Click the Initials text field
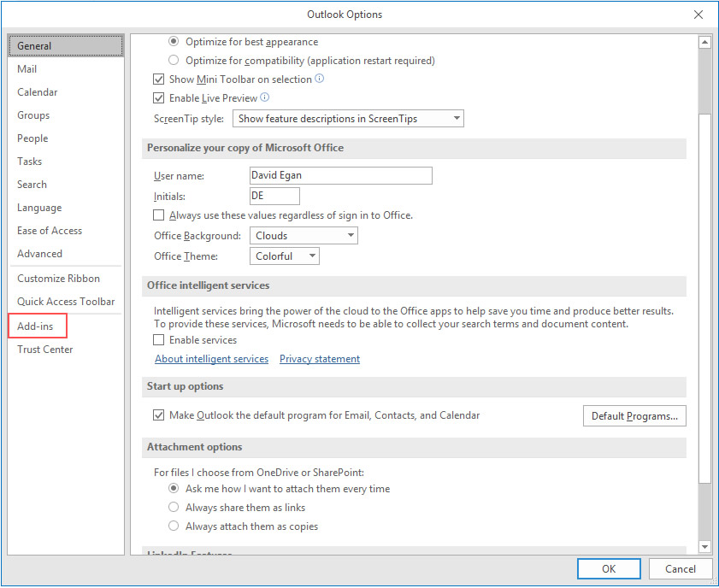The image size is (719, 588). 274,196
